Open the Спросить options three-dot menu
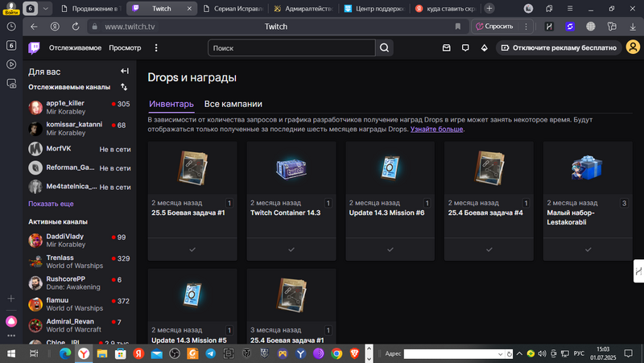 pos(526,27)
